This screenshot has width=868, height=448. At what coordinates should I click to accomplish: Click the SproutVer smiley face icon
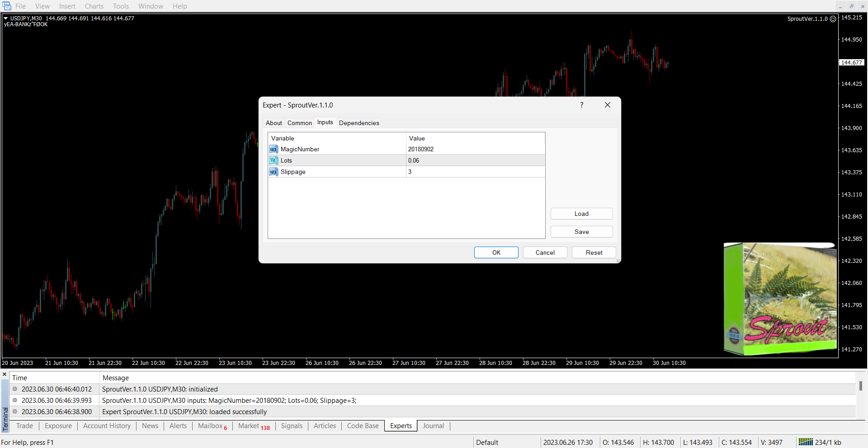coord(833,19)
